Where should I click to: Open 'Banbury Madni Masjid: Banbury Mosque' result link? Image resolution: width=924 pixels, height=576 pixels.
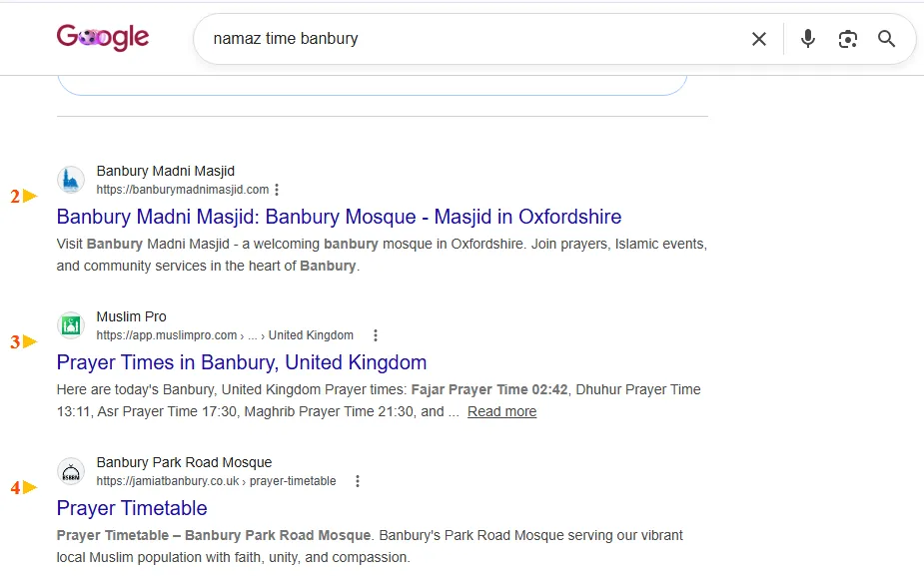[339, 217]
